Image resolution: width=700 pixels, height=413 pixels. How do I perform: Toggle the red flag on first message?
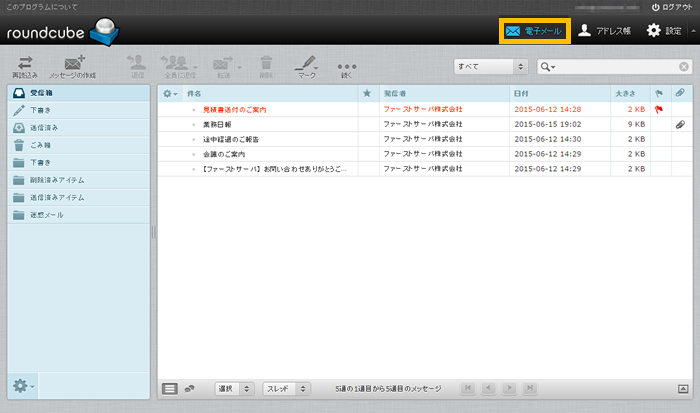(x=658, y=108)
